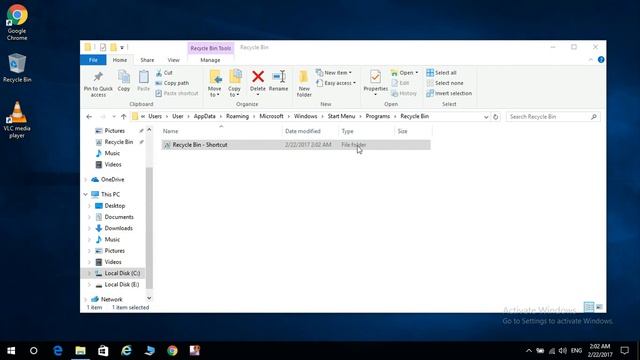
Task: Click the Recycle Bin Tools tab header
Action: pyautogui.click(x=211, y=48)
